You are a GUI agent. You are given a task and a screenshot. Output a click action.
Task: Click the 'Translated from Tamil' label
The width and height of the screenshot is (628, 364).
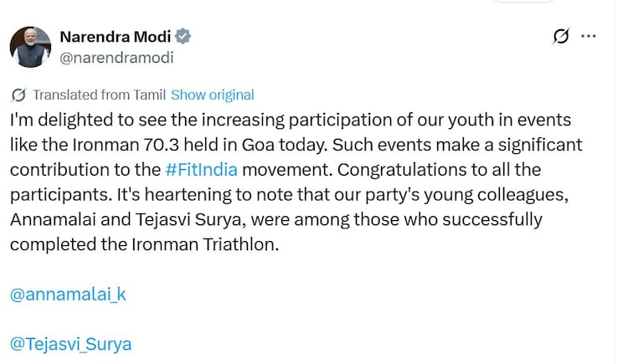[100, 95]
